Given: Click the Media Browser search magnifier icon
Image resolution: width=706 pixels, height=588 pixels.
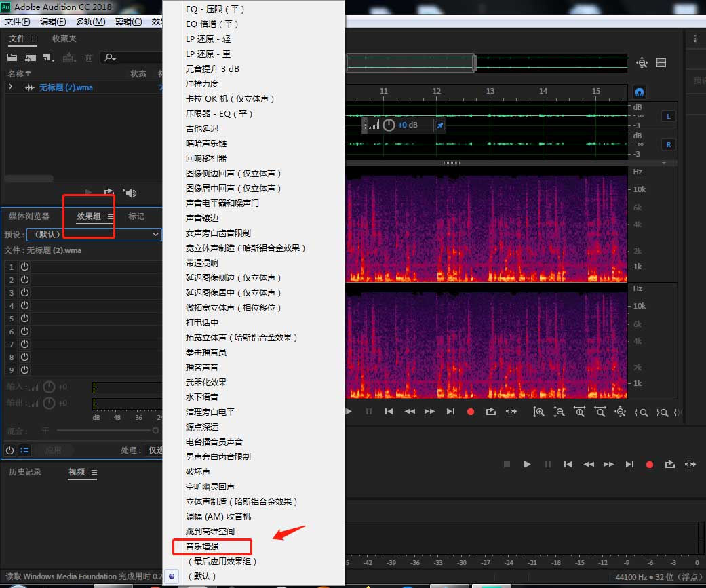Looking at the screenshot, I should [109, 58].
